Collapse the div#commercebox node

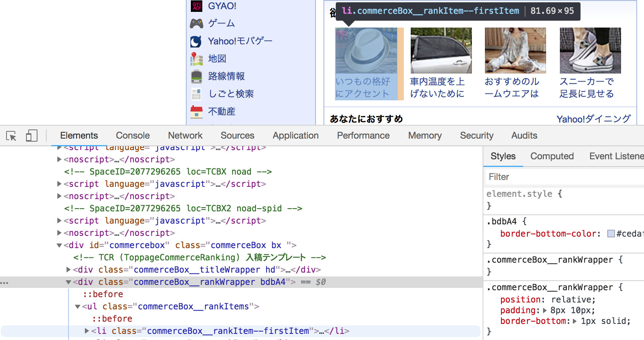click(x=59, y=245)
